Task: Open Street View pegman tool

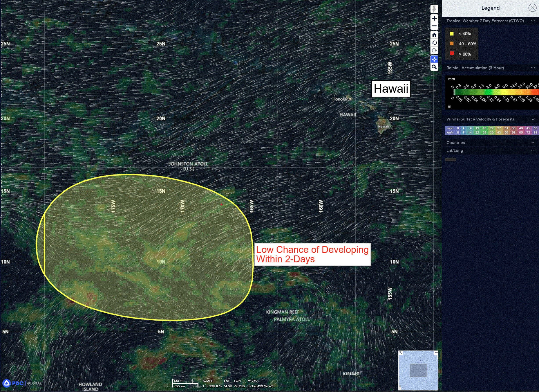Action: tap(434, 9)
